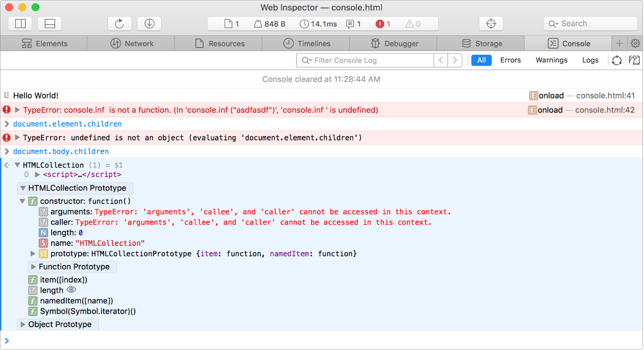Show only Warnings in console filter
The width and height of the screenshot is (644, 350).
[551, 60]
